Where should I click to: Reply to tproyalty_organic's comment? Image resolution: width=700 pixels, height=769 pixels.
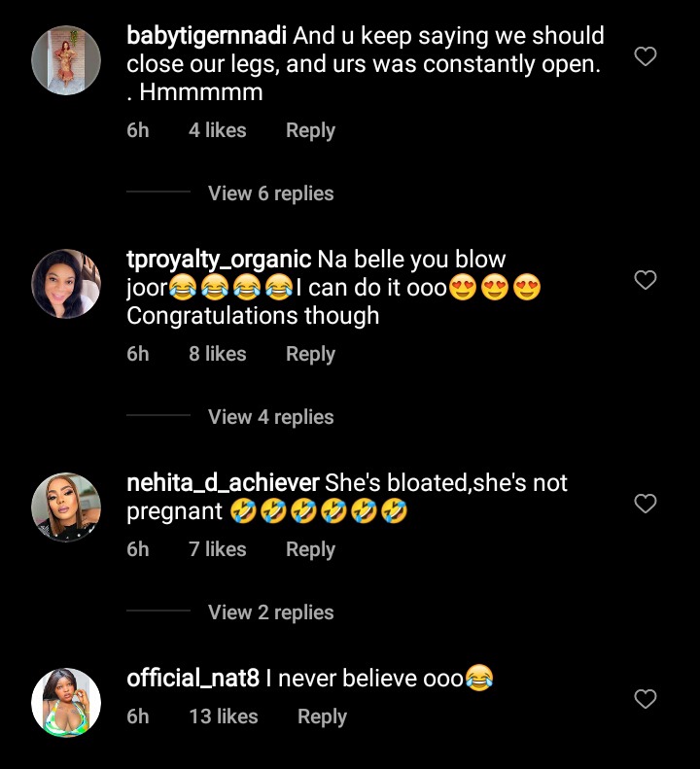pyautogui.click(x=310, y=354)
